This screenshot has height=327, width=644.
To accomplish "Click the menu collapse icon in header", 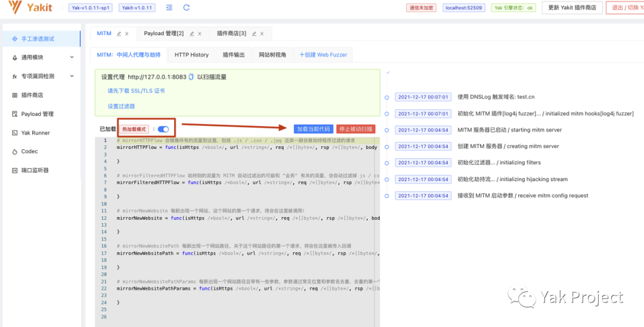I will coord(169,8).
